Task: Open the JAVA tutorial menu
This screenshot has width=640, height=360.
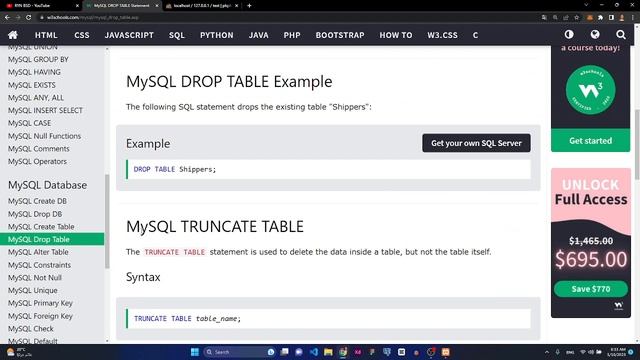Action: coord(258,35)
